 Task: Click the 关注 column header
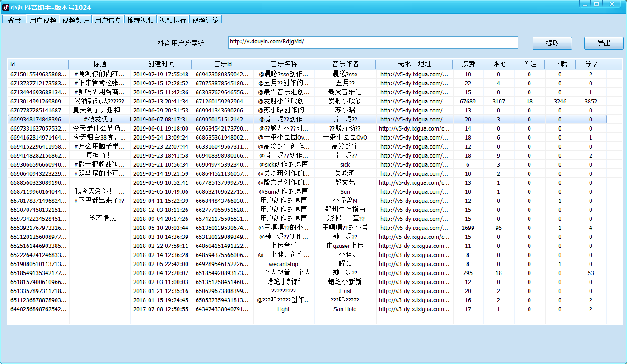[530, 64]
